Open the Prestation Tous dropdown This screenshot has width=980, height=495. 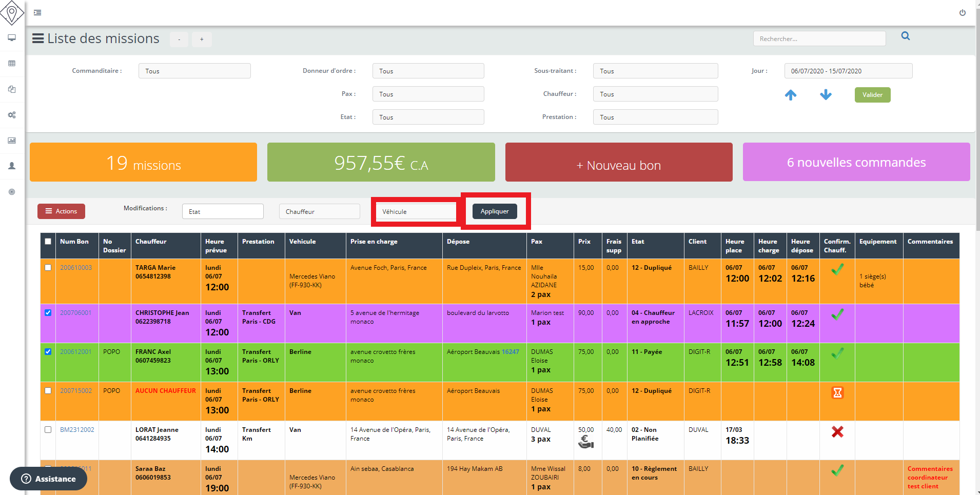pos(655,116)
